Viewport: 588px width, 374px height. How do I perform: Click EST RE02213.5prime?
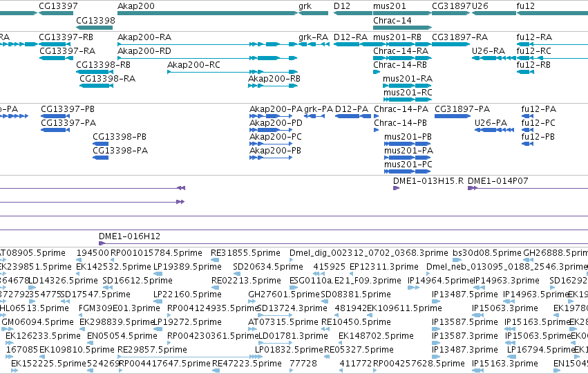point(247,281)
